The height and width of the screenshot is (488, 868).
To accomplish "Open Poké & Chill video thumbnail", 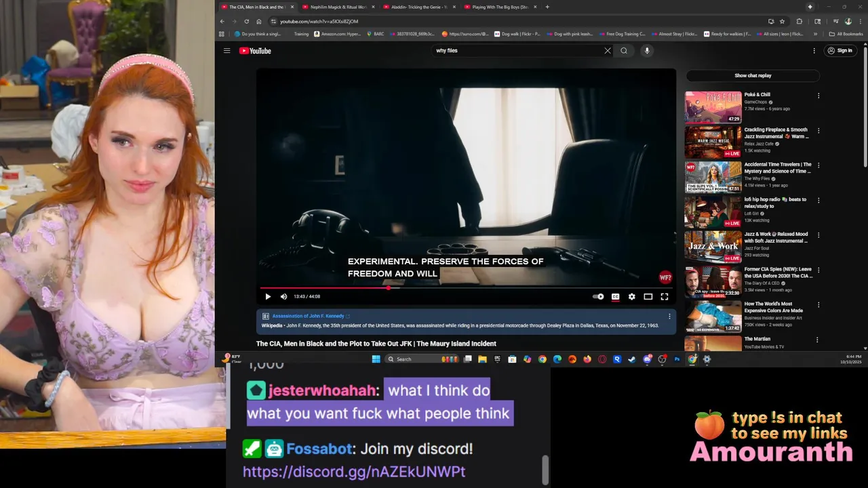I will (713, 107).
